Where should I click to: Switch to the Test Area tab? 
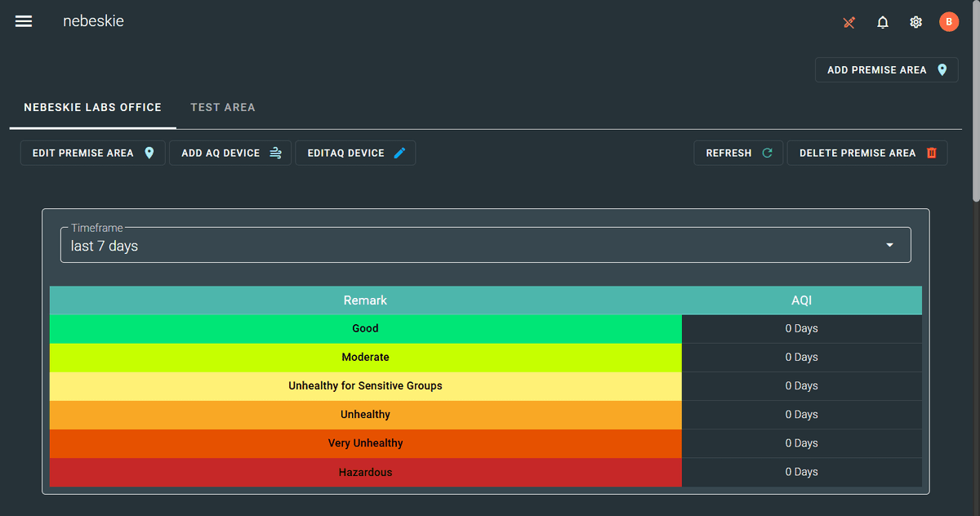[x=223, y=107]
